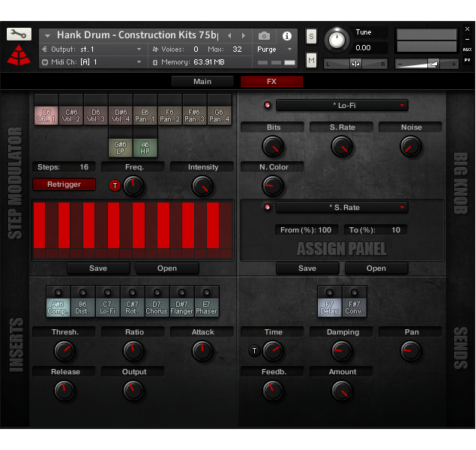This screenshot has width=476, height=450.
Task: Toggle the S. Rate assign power LED
Action: click(266, 207)
